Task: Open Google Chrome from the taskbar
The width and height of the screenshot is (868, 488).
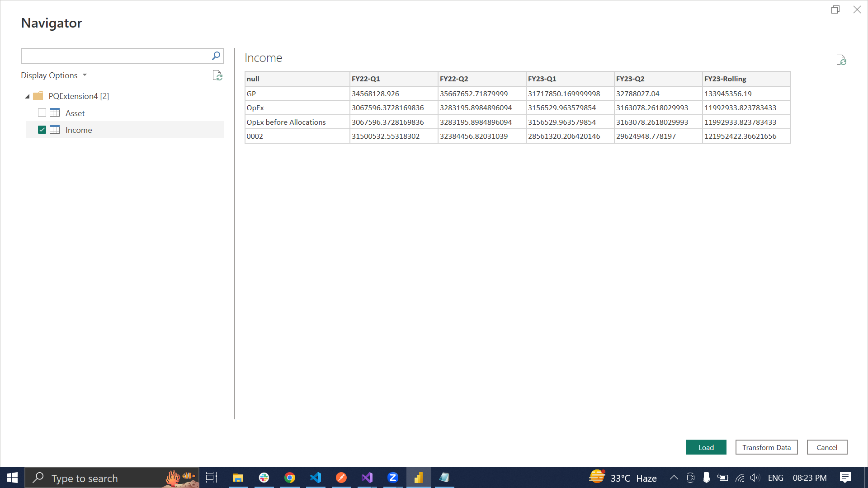Action: pos(290,478)
